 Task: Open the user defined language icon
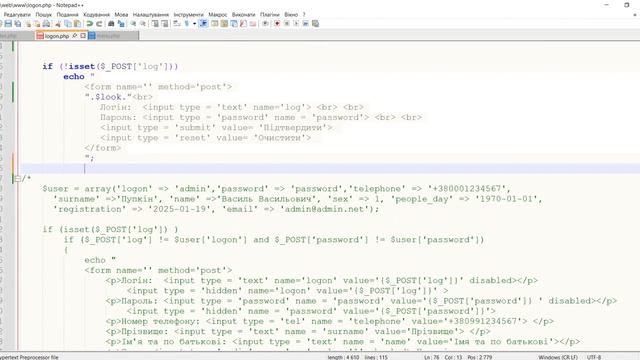pyautogui.click(x=214, y=24)
